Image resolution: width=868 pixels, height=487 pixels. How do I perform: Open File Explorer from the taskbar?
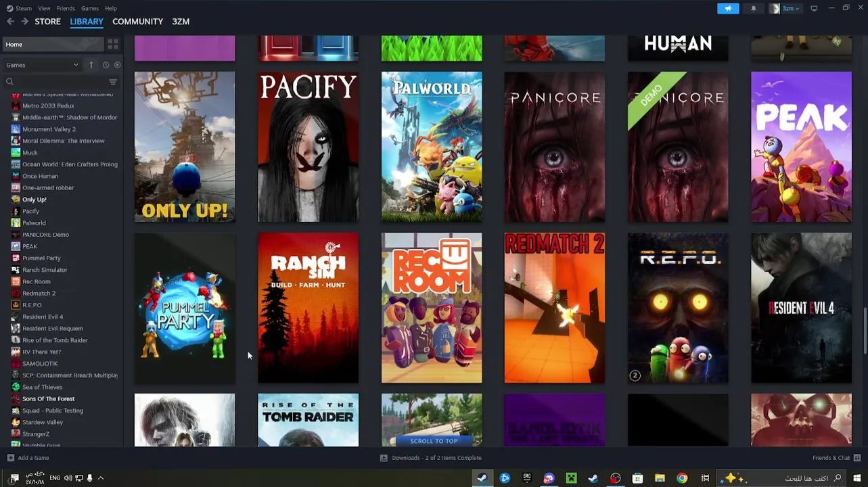click(x=660, y=478)
